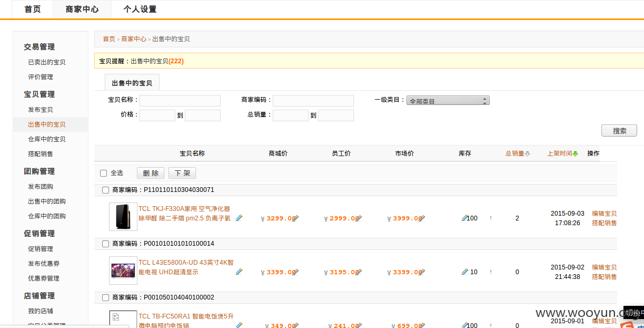Select 出售中的宝贝 content tab
Image resolution: width=644 pixels, height=328 pixels.
(x=132, y=83)
